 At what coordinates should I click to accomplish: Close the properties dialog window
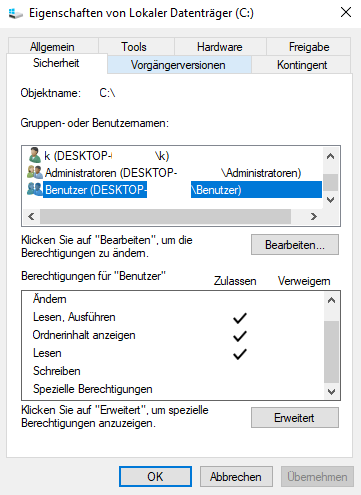346,12
